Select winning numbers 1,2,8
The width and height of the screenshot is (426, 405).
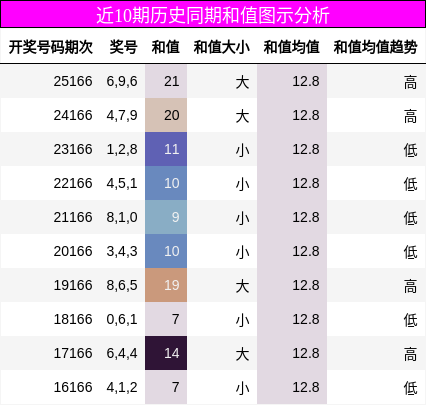[x=122, y=150]
